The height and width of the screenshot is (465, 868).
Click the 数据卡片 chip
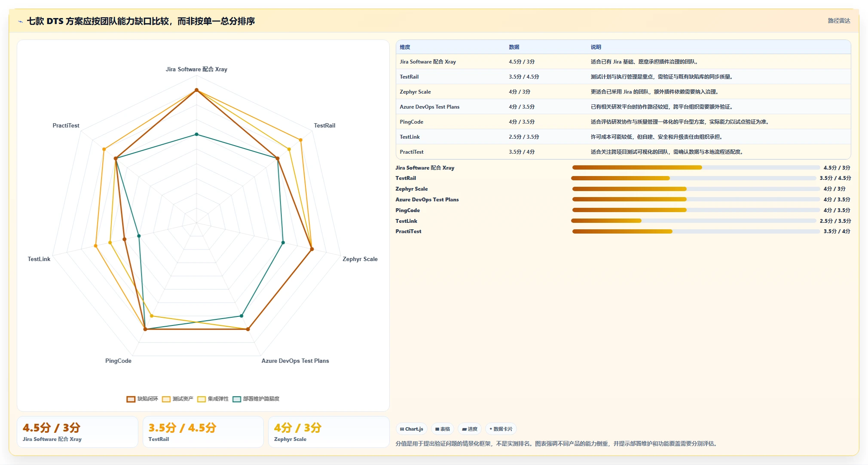tap(501, 429)
